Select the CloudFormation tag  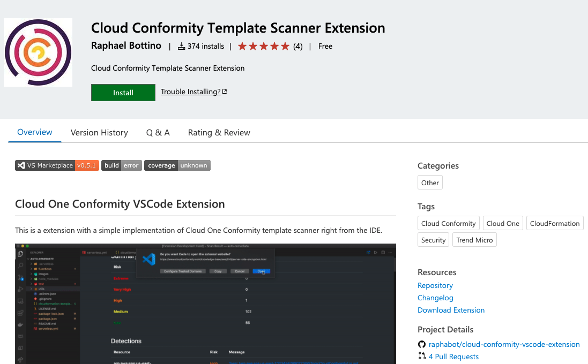[555, 223]
